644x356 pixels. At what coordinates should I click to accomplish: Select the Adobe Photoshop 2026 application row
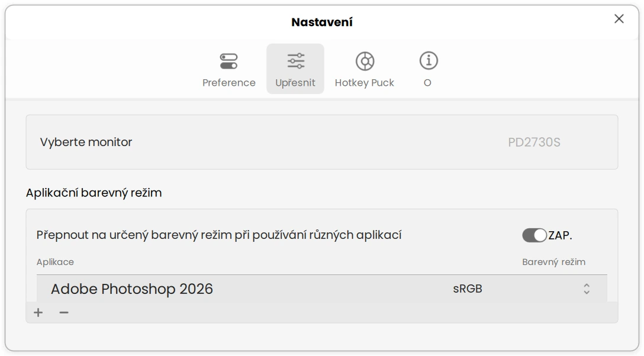click(237, 288)
